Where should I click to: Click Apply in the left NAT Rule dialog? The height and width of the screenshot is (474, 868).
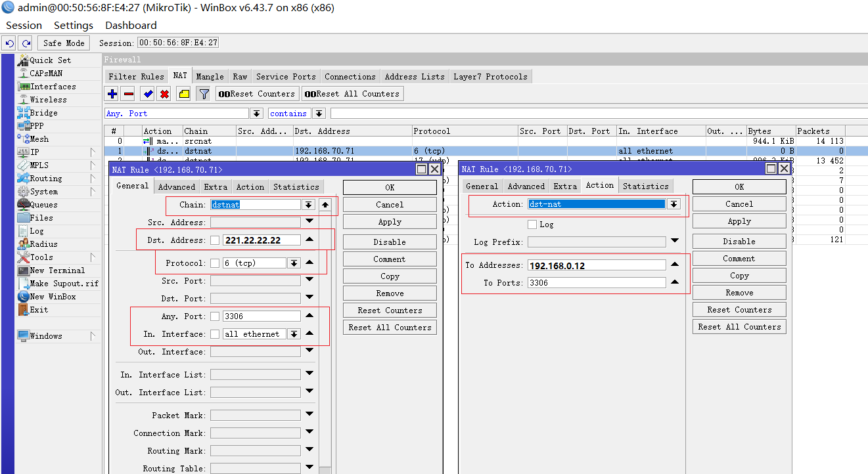pos(390,222)
